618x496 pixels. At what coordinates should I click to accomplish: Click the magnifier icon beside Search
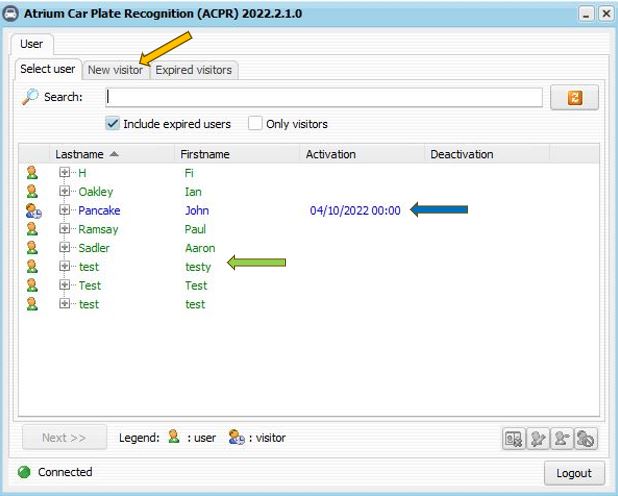[30, 97]
